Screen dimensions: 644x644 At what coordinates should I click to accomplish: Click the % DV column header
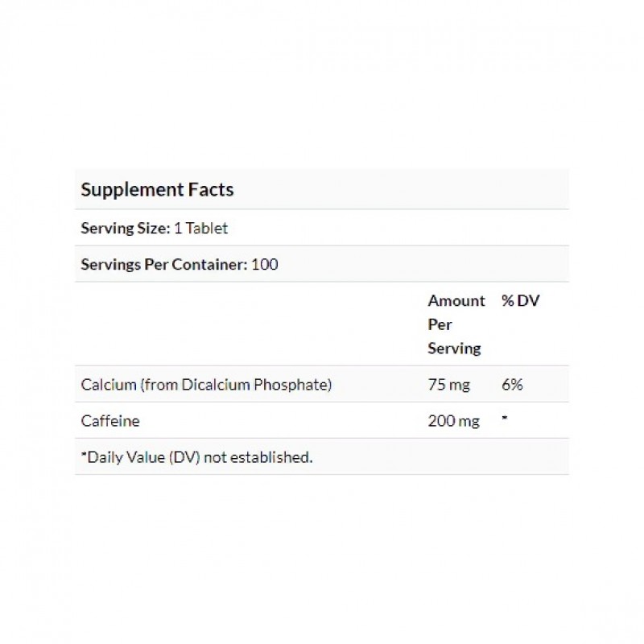click(x=520, y=301)
